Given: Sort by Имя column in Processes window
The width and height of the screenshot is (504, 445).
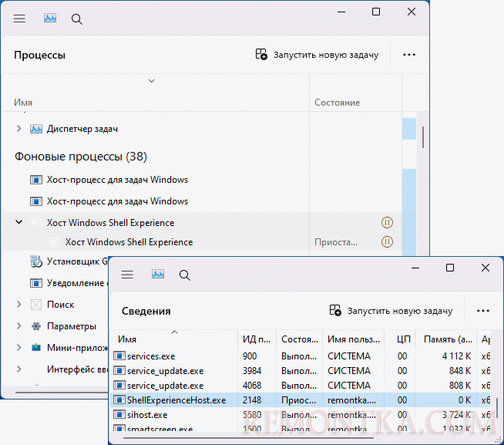Looking at the screenshot, I should (x=23, y=103).
